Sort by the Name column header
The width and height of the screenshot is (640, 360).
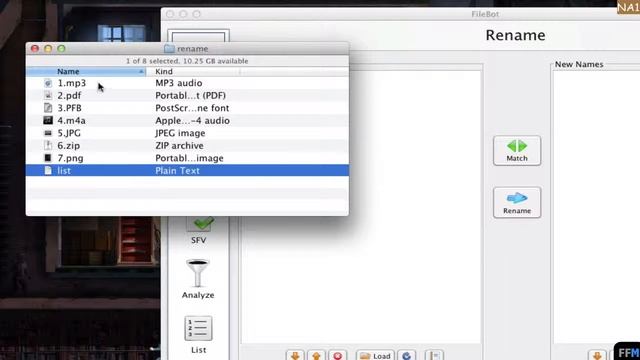[86, 71]
